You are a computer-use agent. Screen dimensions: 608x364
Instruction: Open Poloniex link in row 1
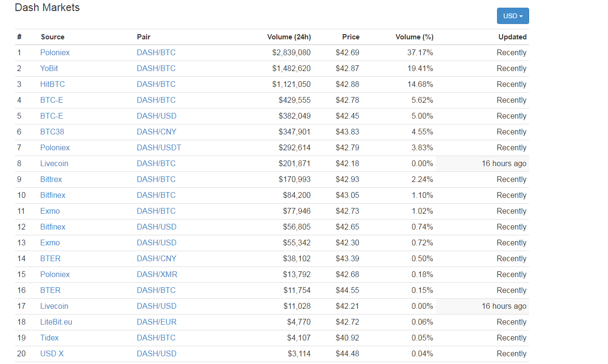point(55,52)
